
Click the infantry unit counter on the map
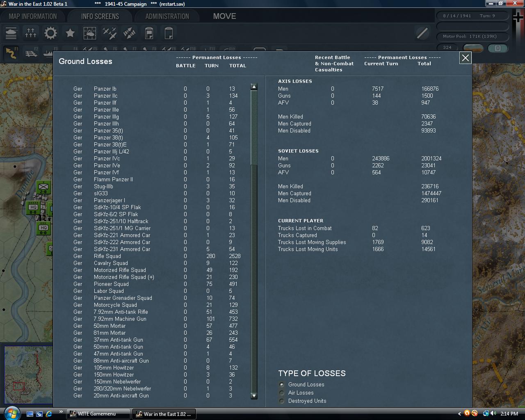tap(43, 187)
